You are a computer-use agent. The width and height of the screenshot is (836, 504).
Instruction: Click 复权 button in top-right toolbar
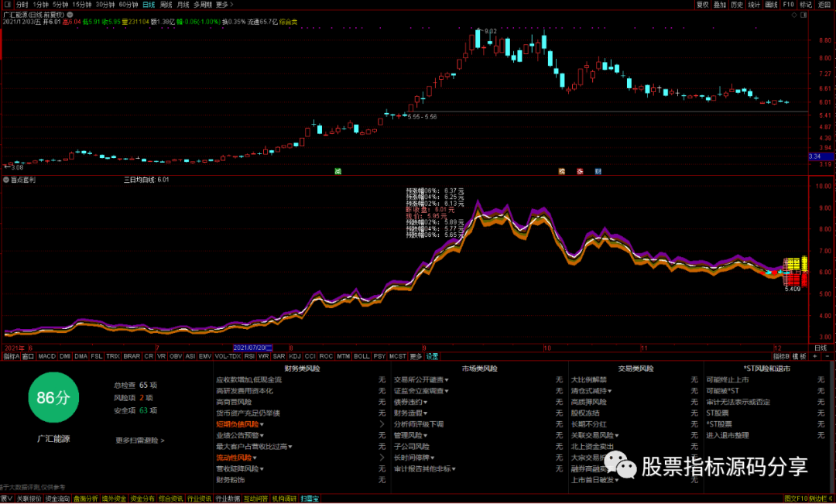coord(703,5)
